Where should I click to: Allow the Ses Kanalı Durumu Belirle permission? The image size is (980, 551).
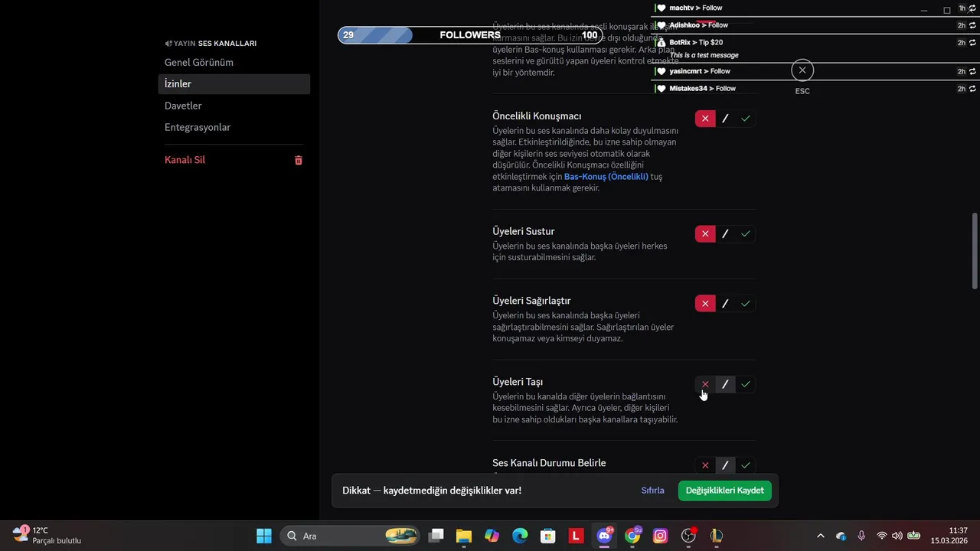[x=746, y=465]
